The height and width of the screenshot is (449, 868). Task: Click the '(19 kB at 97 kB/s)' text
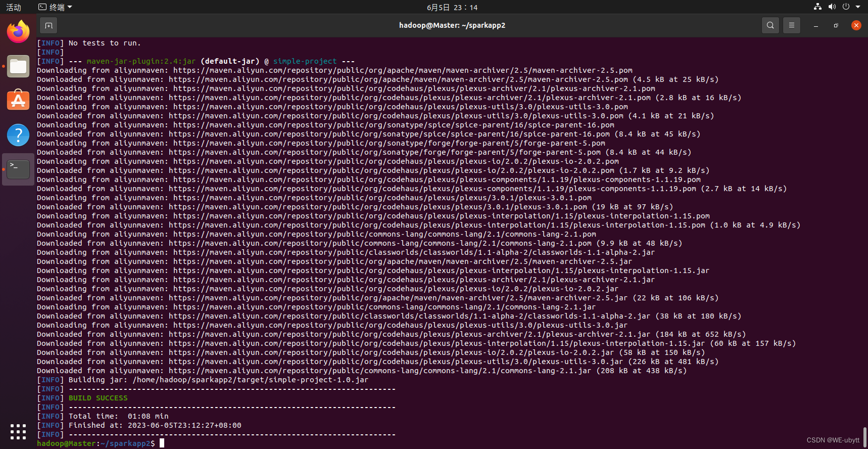(632, 207)
